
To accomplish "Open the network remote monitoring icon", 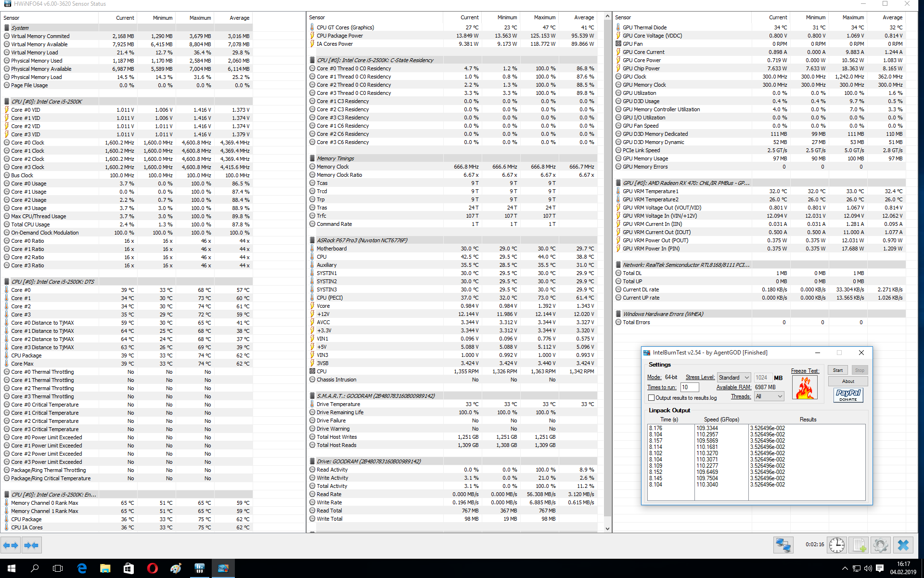I will (783, 545).
